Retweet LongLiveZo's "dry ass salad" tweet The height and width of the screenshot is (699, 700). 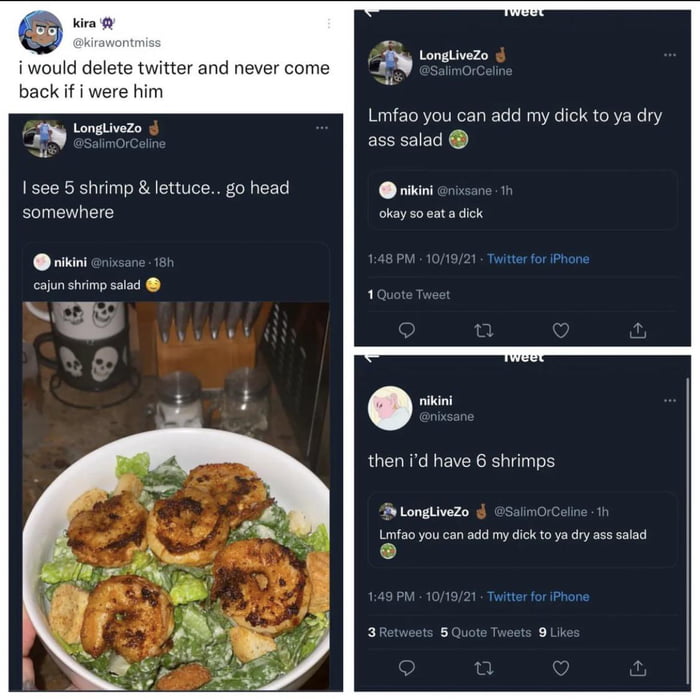[x=484, y=329]
